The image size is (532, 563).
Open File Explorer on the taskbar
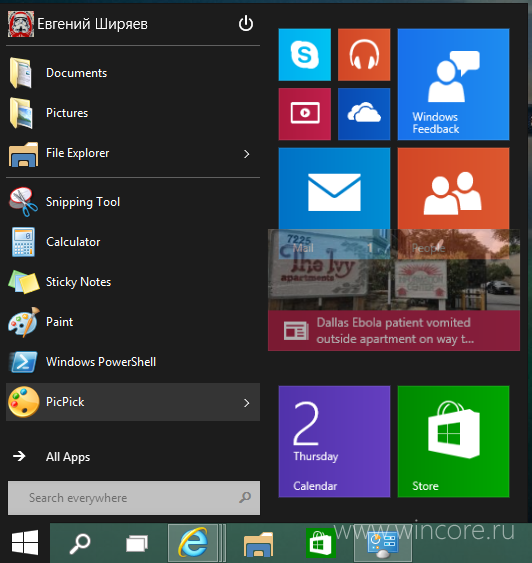tap(258, 544)
